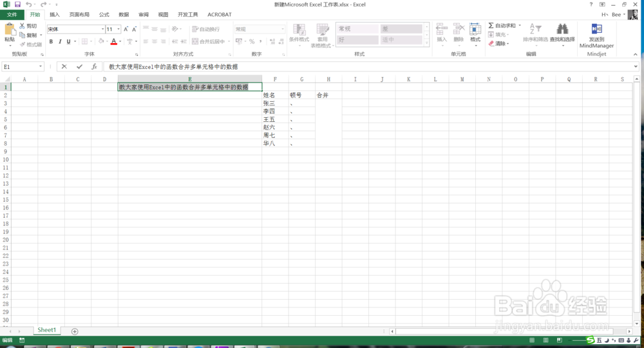The height and width of the screenshot is (348, 644).
Task: Confirm entry with checkmark button
Action: point(79,66)
